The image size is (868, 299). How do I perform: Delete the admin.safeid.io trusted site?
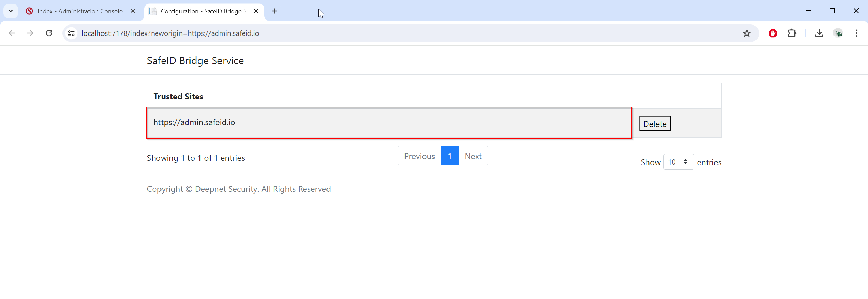click(655, 123)
